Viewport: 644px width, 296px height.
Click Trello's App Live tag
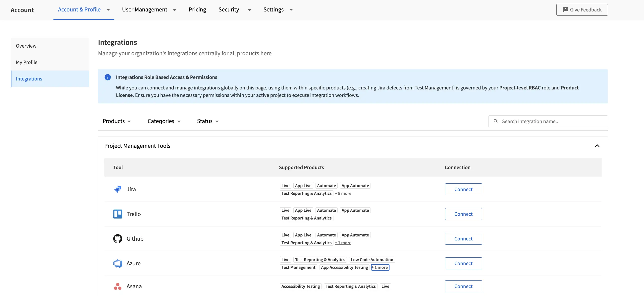pyautogui.click(x=303, y=210)
